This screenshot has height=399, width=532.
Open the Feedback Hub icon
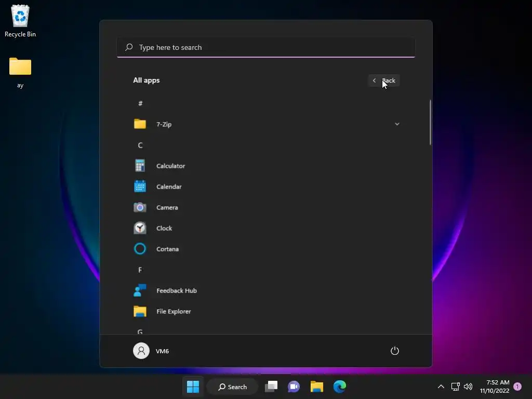click(x=140, y=290)
